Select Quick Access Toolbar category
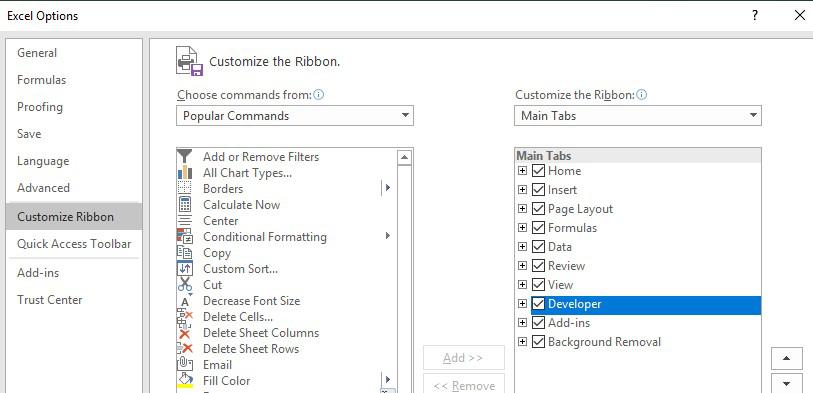813x393 pixels. 74,244
